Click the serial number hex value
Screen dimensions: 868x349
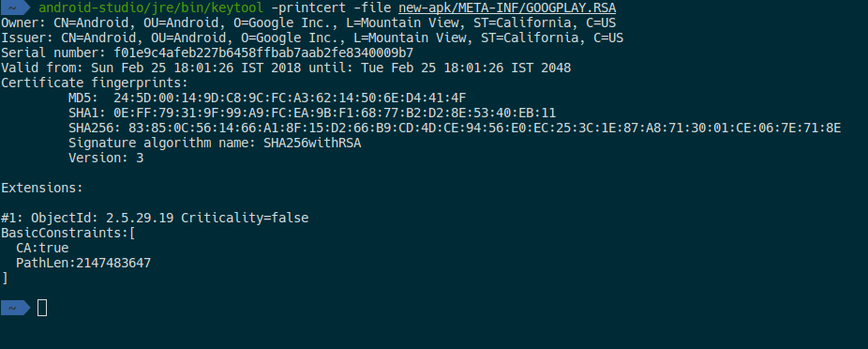coord(263,53)
